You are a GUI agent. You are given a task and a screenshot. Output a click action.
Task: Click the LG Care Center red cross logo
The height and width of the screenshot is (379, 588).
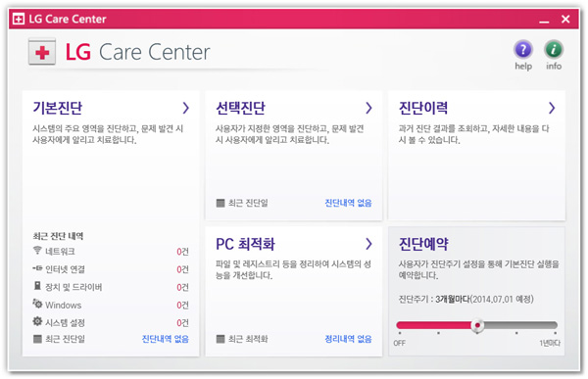(42, 52)
